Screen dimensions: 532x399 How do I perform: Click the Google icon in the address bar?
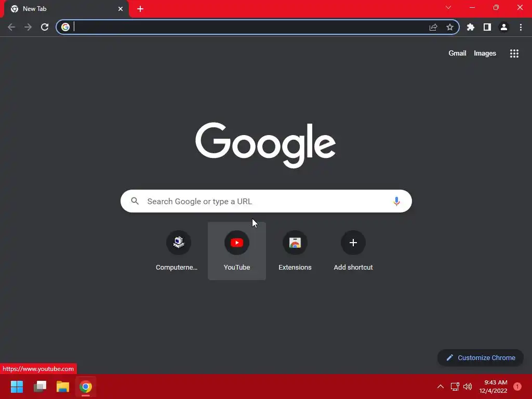tap(65, 27)
